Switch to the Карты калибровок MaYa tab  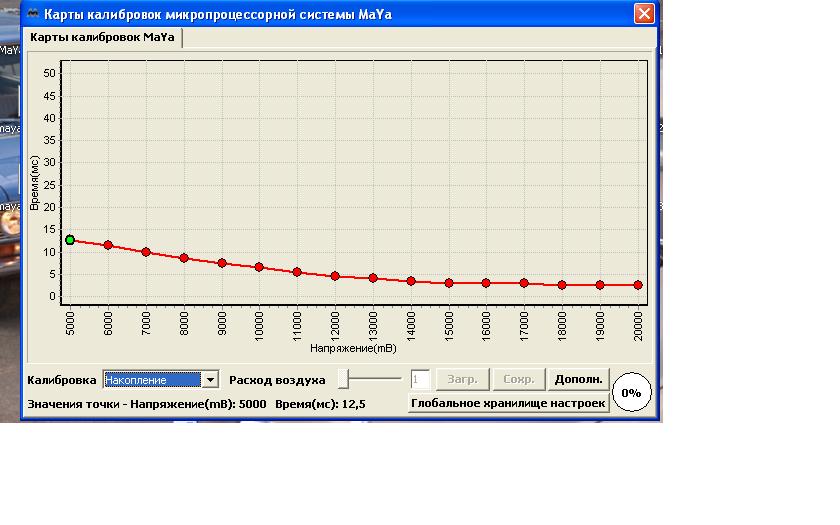[x=101, y=36]
